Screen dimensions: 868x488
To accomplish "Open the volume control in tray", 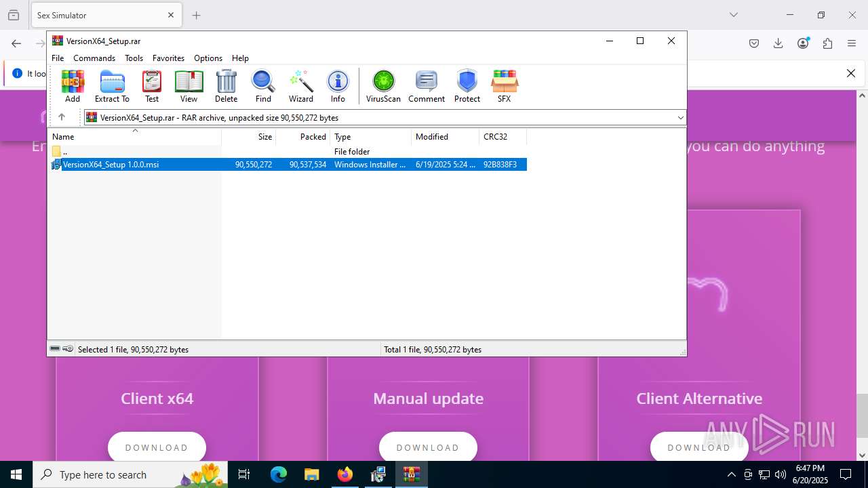I will pos(781,474).
